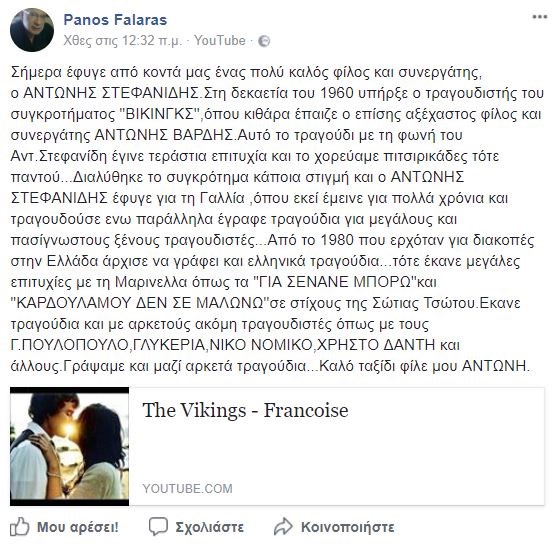Click the Panos Falaras name link
The image size is (557, 544).
click(x=115, y=20)
